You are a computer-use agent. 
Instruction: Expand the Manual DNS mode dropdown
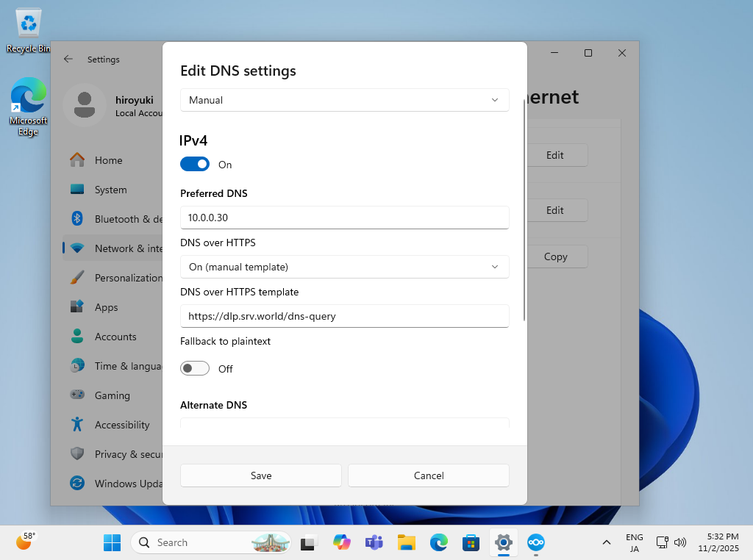pyautogui.click(x=344, y=100)
